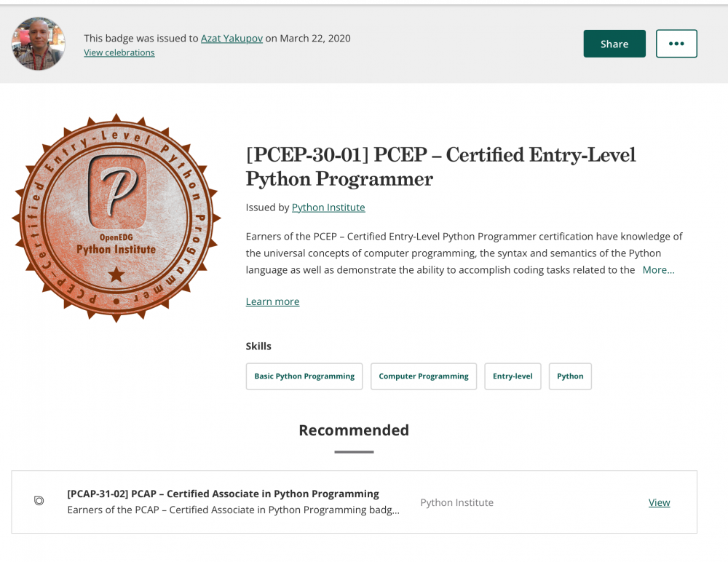Select the Basic Python Programming skill tag

pos(304,376)
